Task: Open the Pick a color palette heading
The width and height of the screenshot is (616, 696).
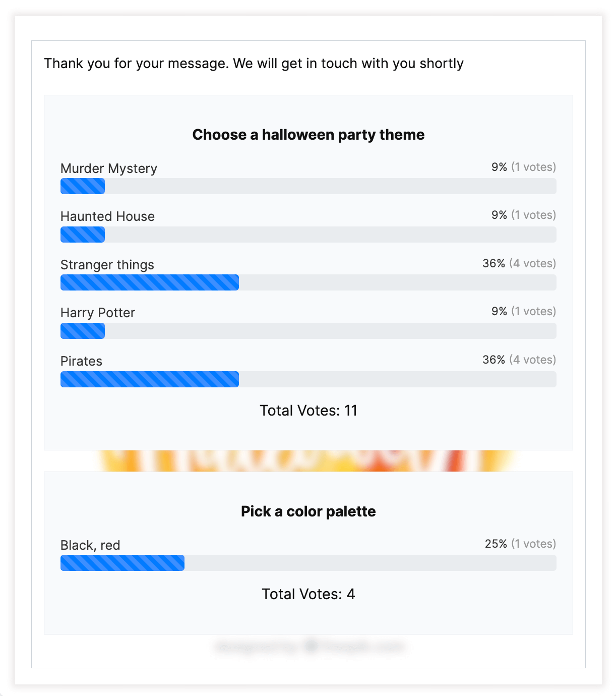Action: pos(308,511)
